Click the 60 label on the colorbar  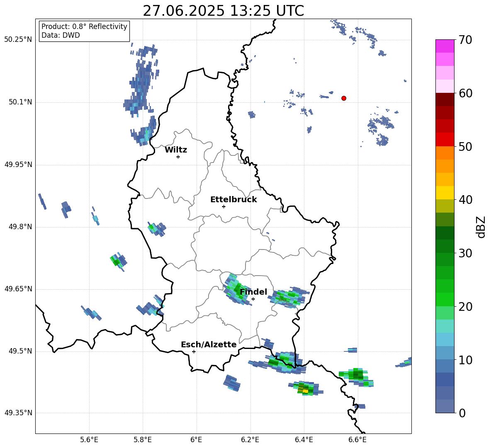tap(465, 93)
